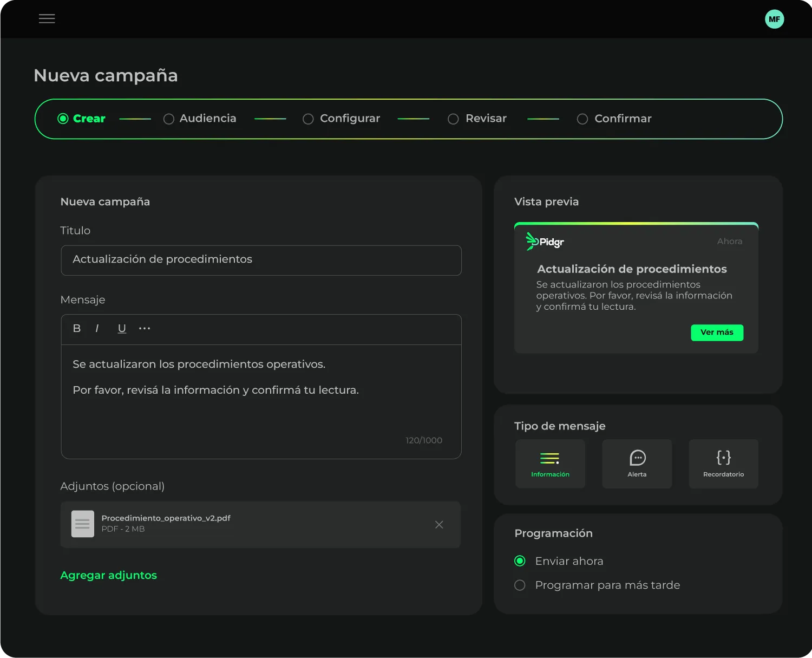
Task: Select the Crear step
Action: coord(82,119)
